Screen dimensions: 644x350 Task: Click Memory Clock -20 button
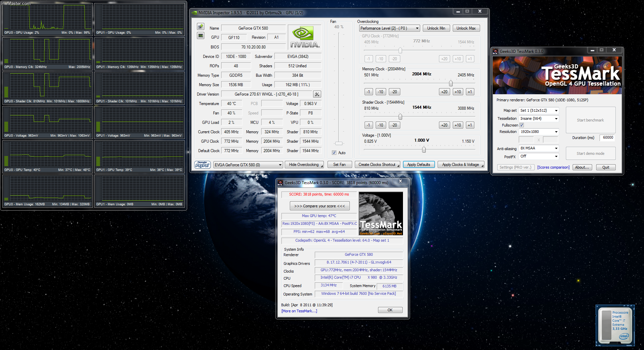394,92
